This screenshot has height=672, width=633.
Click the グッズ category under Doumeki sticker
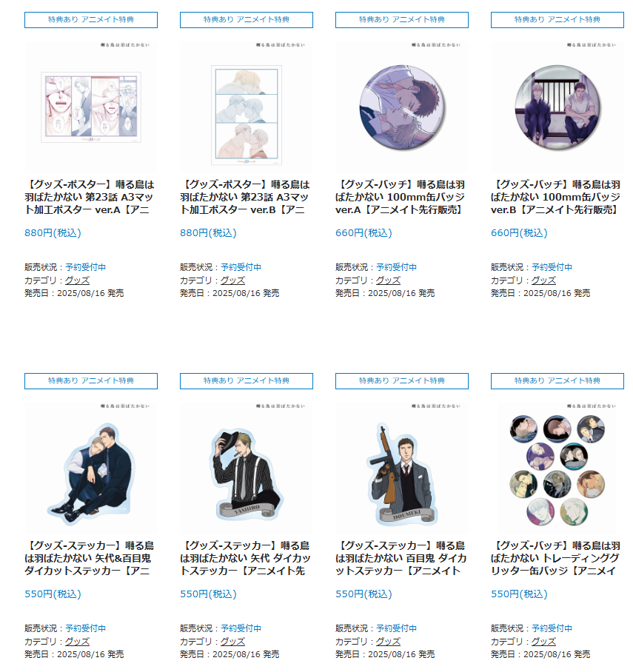pyautogui.click(x=388, y=642)
